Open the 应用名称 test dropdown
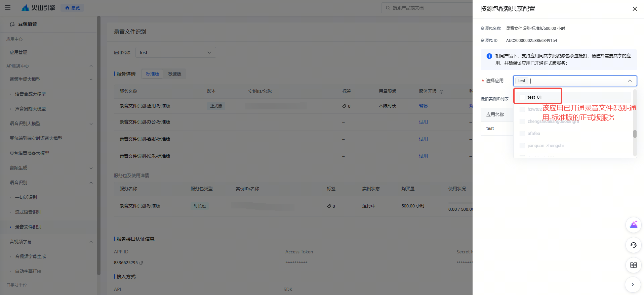 click(x=175, y=52)
